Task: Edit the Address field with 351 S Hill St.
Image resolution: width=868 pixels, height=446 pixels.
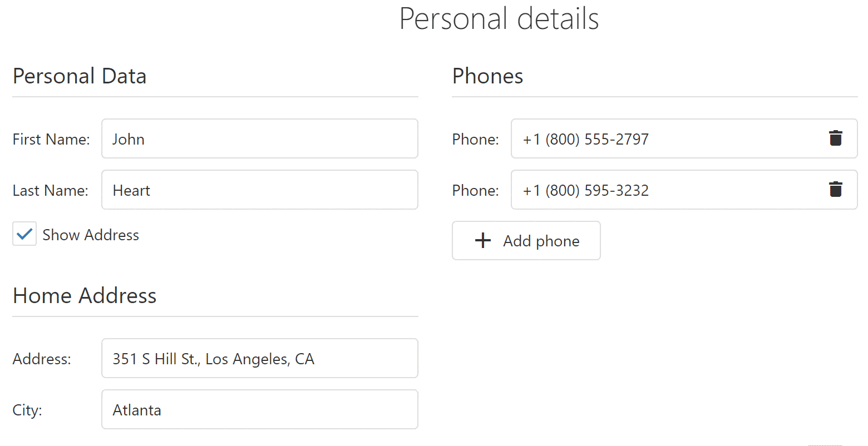Action: point(259,358)
